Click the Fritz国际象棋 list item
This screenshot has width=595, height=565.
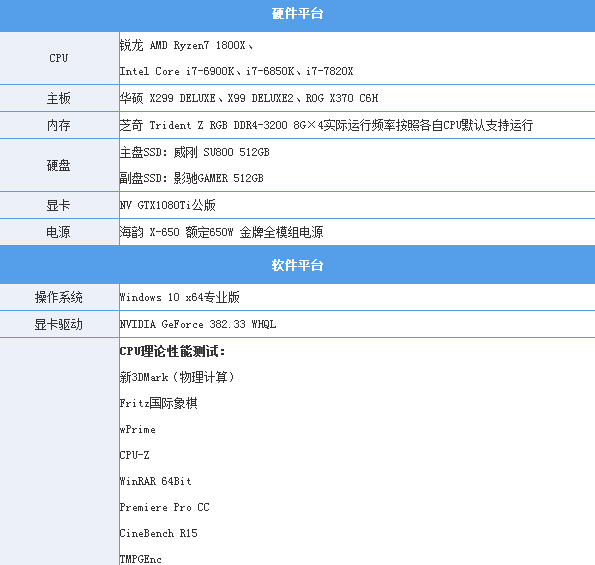click(x=158, y=403)
